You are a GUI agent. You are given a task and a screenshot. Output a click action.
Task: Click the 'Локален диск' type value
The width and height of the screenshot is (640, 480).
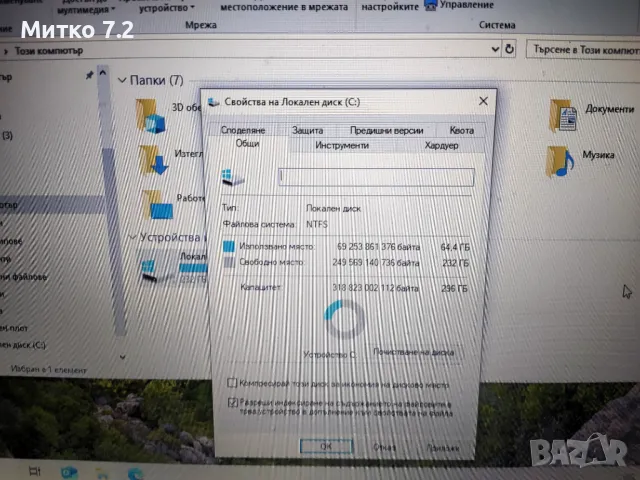point(333,209)
